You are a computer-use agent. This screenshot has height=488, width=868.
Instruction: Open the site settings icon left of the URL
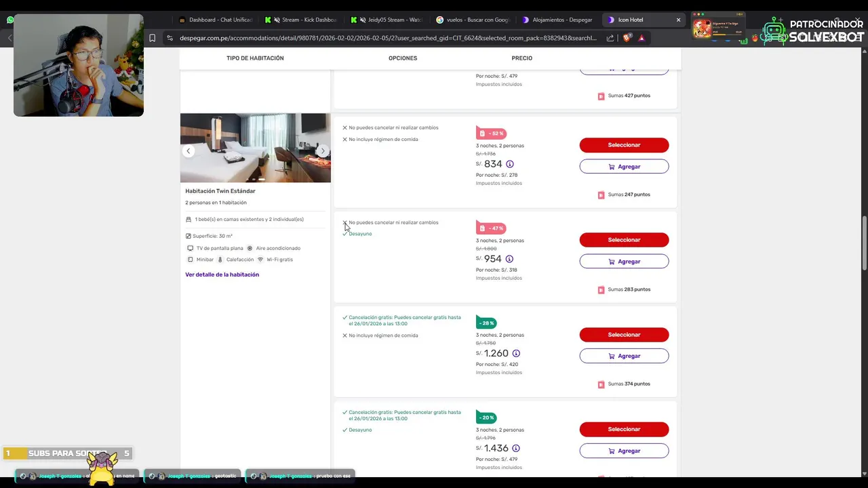pos(170,38)
